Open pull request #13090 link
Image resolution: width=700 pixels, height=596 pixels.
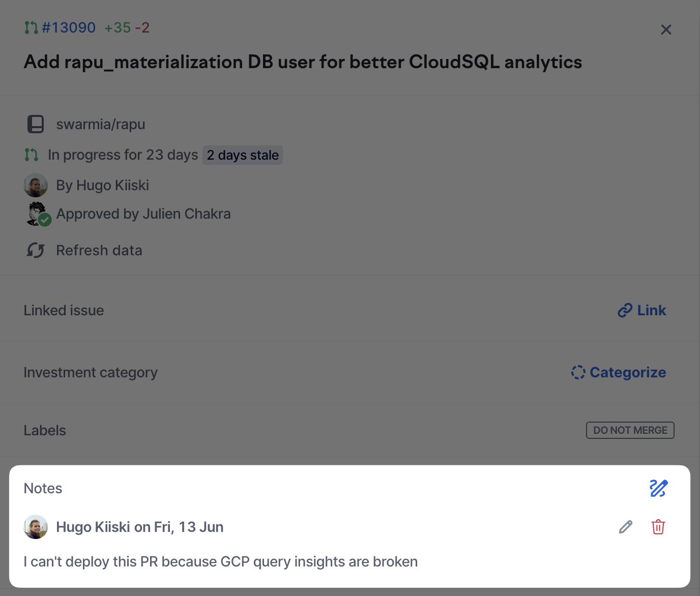(69, 27)
